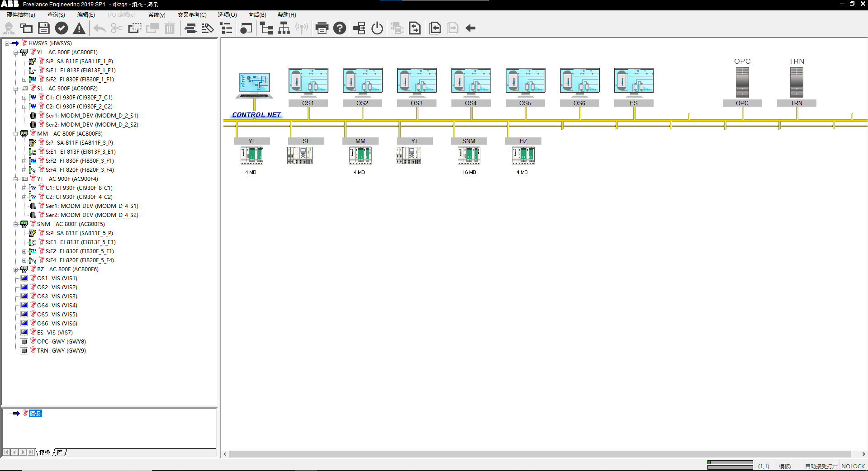868x471 pixels.
Task: Collapse the YL AC 800F tree node
Action: 16,52
